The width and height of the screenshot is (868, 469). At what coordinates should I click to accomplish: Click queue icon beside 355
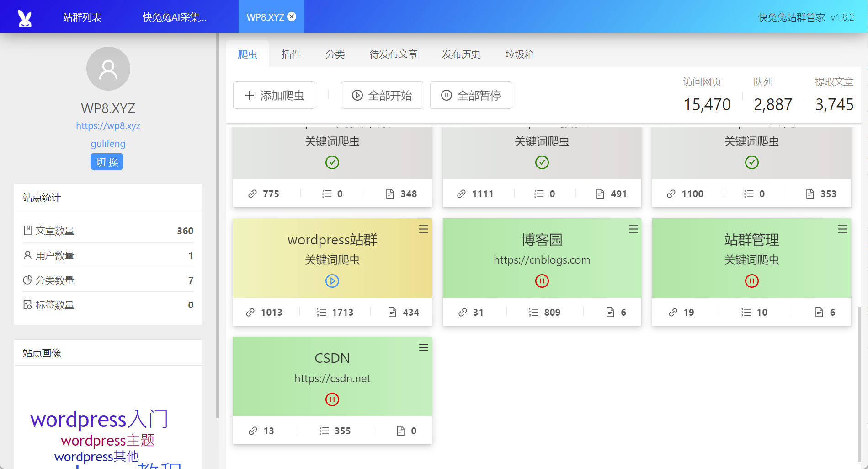click(324, 431)
